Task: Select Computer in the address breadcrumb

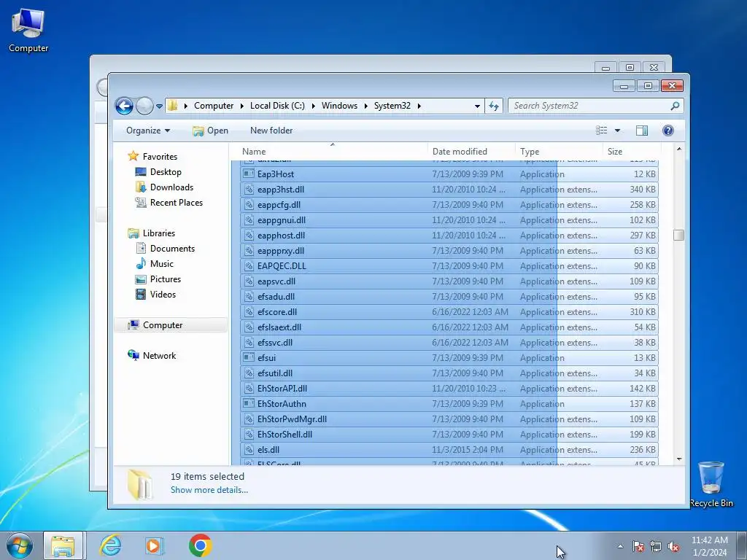Action: pos(214,106)
